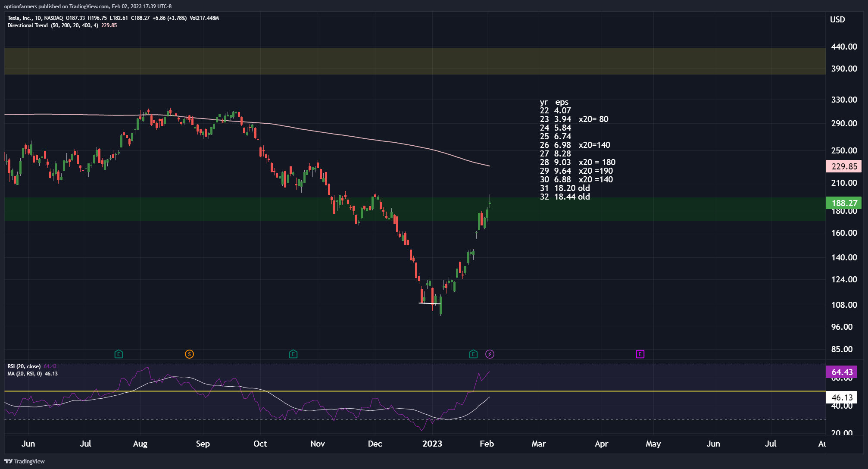Select the MA (20, RSI, 0) legend
868x469 pixels.
(32, 374)
